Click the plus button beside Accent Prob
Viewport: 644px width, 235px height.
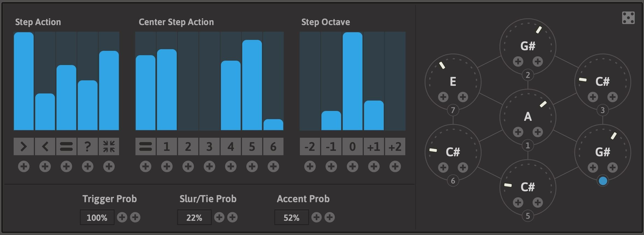317,217
